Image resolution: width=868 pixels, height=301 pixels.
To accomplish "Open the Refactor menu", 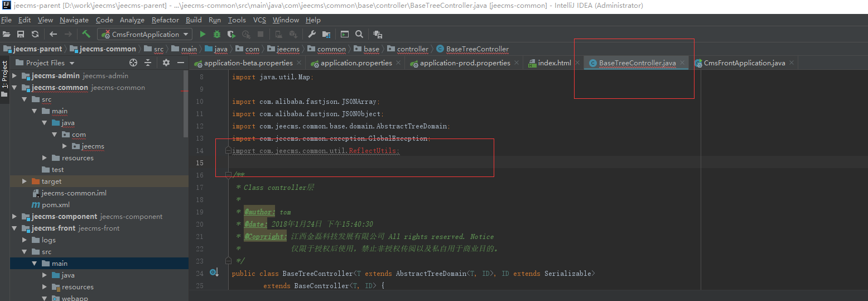I will coord(165,20).
